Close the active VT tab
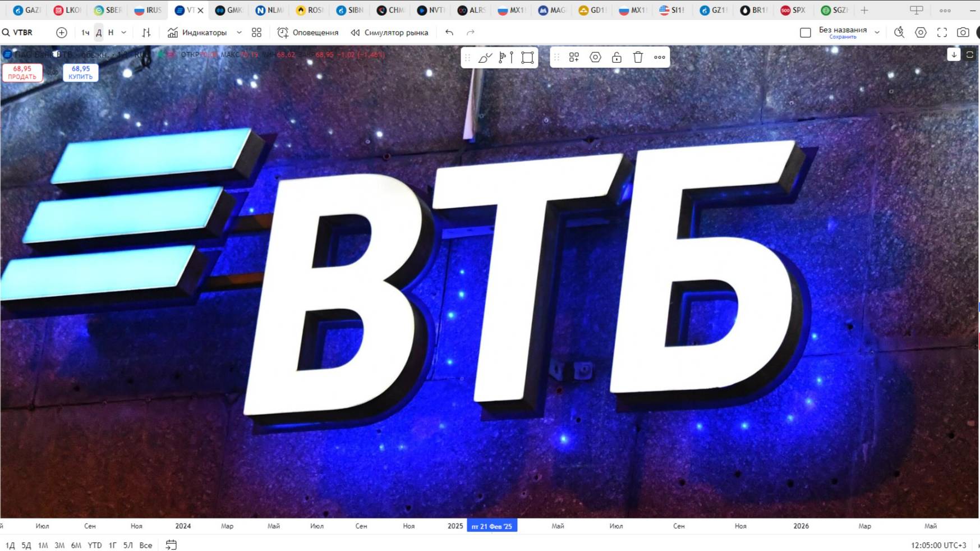This screenshot has width=980, height=551. 200,10
